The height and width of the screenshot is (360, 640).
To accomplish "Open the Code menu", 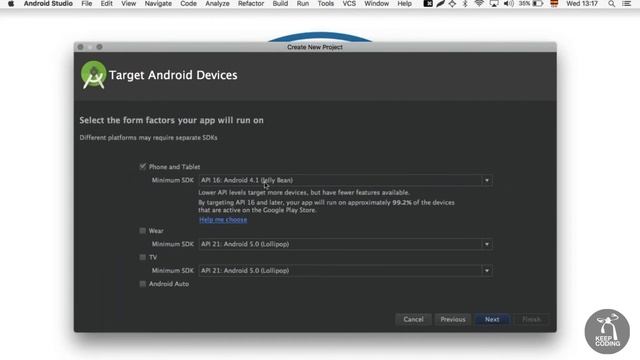I will (188, 4).
